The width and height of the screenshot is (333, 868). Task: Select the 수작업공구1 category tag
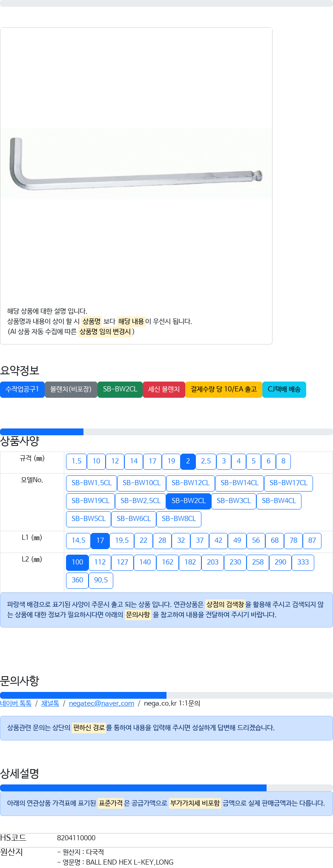point(22,389)
